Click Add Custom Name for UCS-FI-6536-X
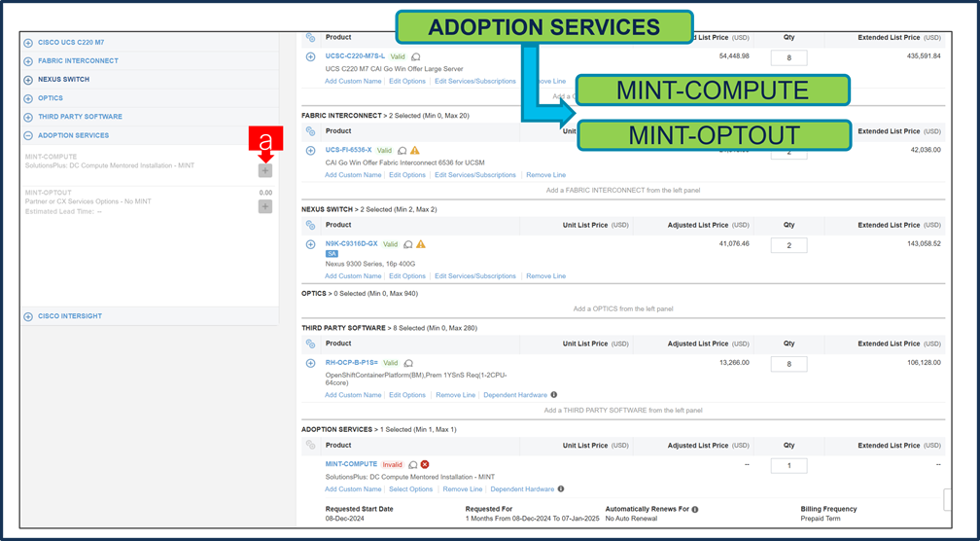Image resolution: width=980 pixels, height=541 pixels. tap(353, 175)
